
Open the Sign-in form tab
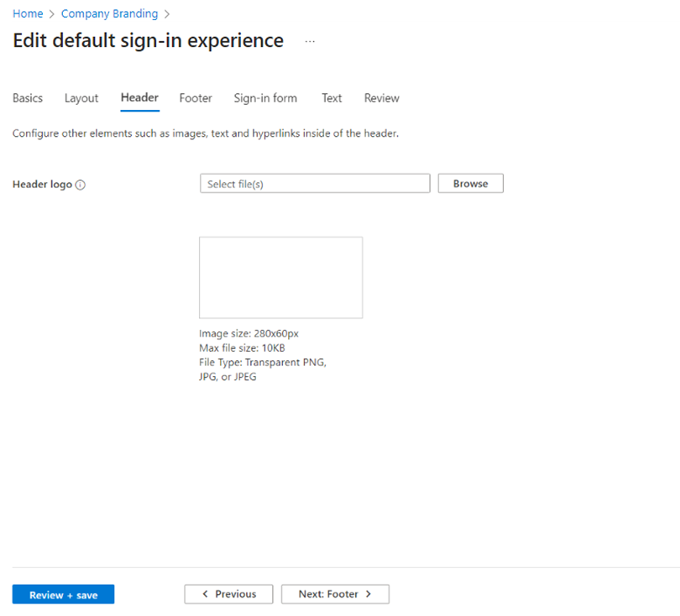point(264,98)
